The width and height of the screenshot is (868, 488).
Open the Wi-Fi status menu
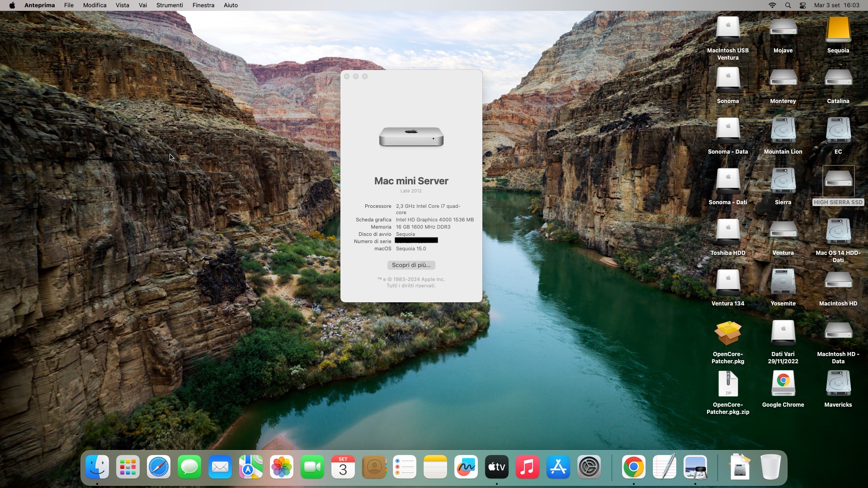tap(772, 5)
